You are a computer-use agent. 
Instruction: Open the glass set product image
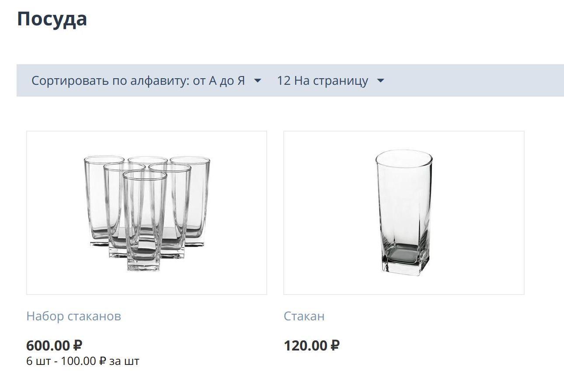[146, 213]
